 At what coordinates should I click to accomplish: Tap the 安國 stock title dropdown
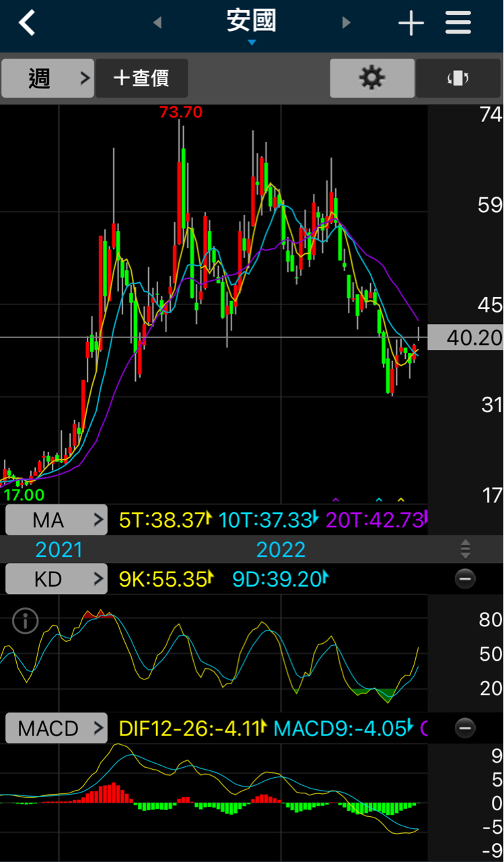click(252, 24)
